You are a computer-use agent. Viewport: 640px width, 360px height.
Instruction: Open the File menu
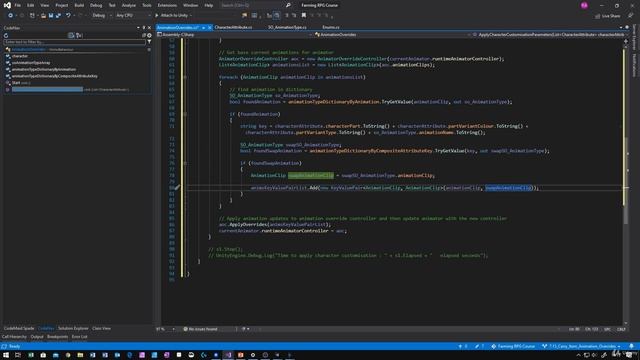[x=18, y=5]
